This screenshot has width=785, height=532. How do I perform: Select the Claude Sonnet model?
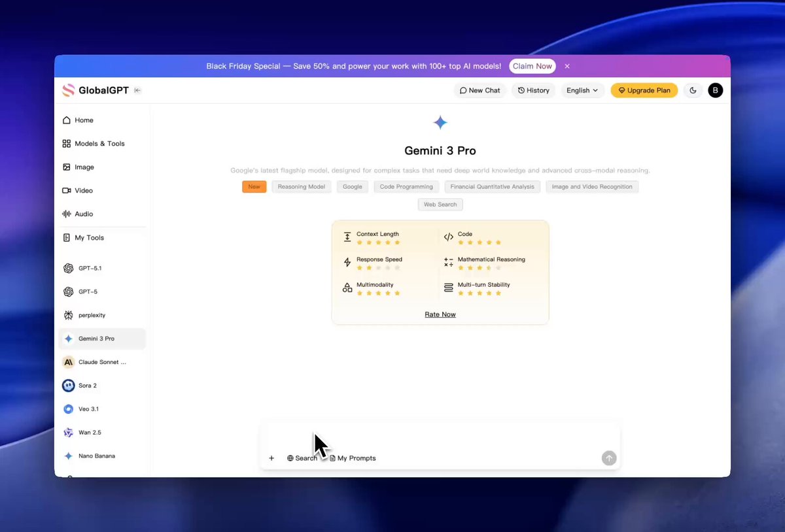pyautogui.click(x=102, y=362)
